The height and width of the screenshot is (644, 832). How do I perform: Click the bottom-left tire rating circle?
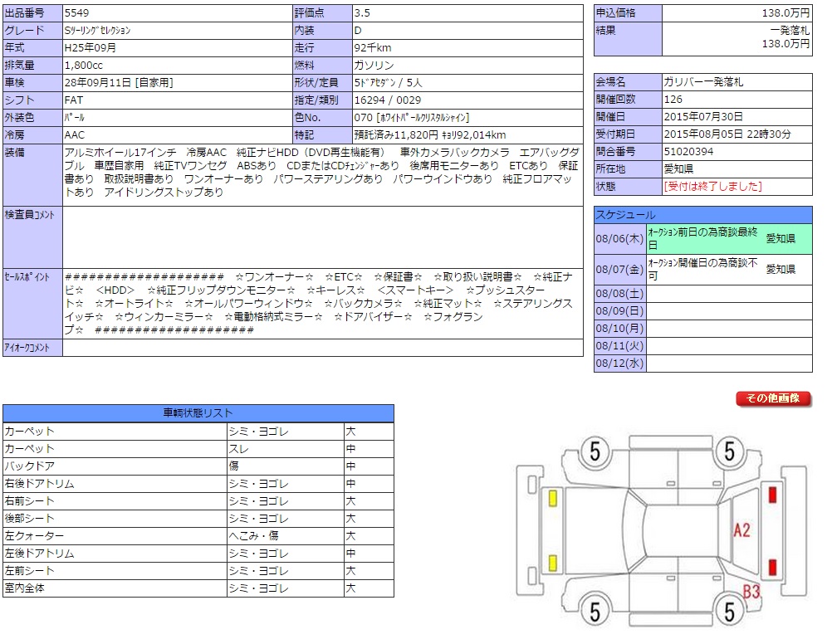pyautogui.click(x=595, y=612)
